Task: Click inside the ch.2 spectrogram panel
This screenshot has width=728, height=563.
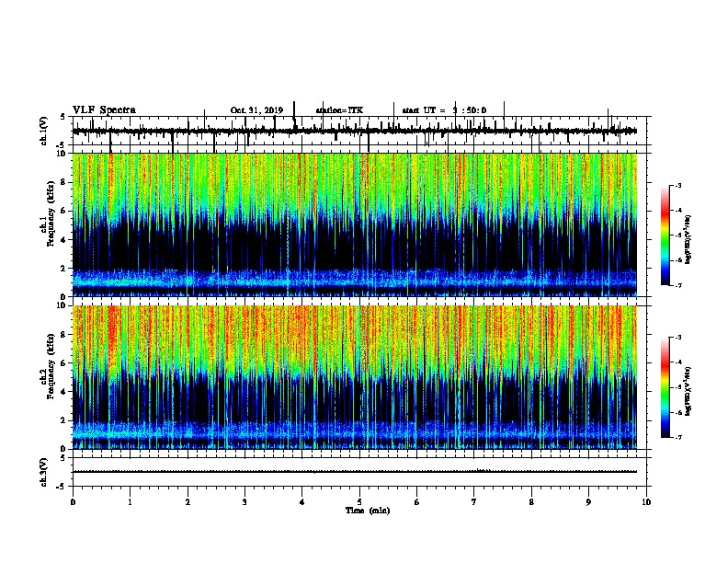Action: pyautogui.click(x=355, y=377)
